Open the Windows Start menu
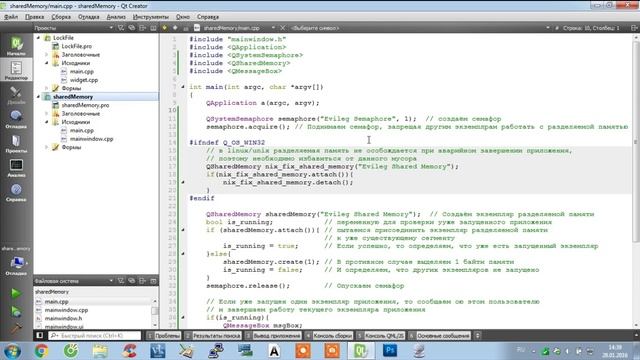 11,351
